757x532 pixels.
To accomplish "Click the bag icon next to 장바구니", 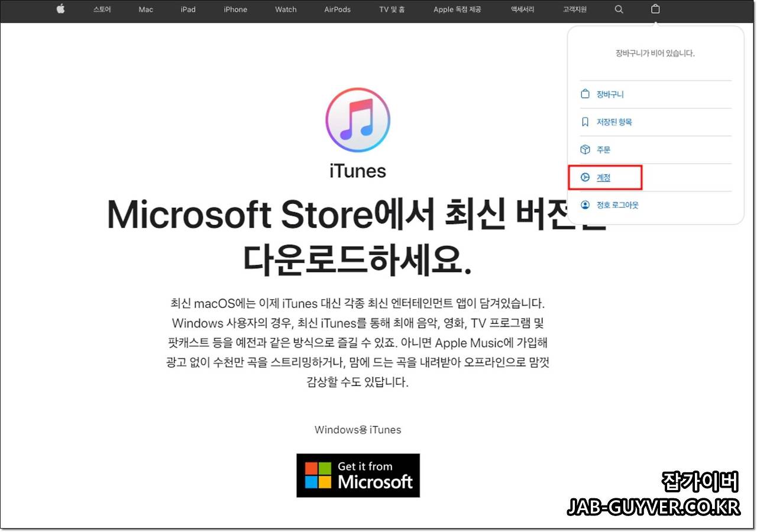I will point(584,93).
